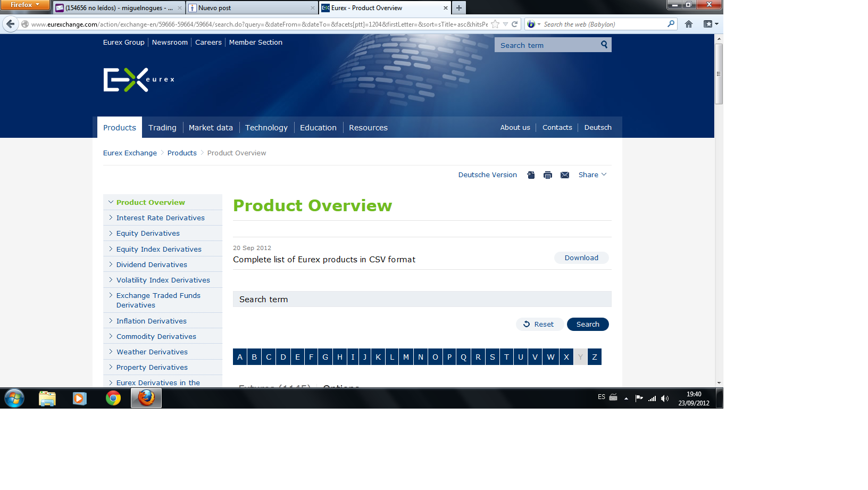Click the site search magnifier icon

pyautogui.click(x=604, y=45)
